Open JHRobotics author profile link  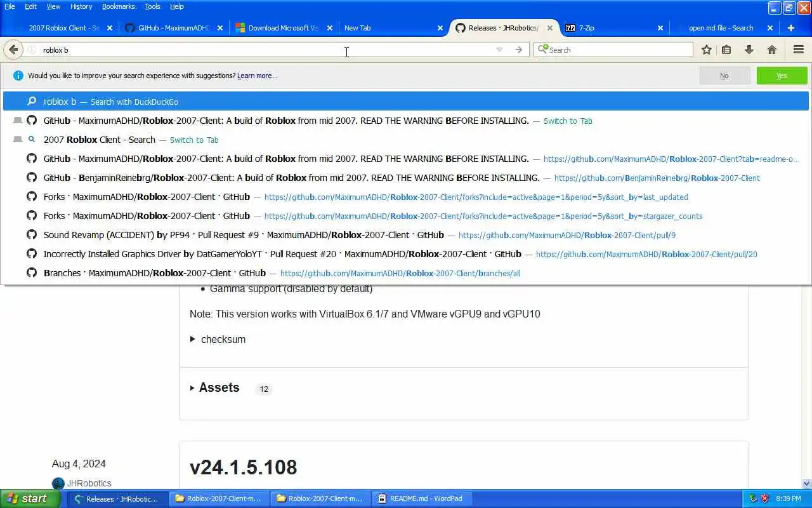[89, 483]
